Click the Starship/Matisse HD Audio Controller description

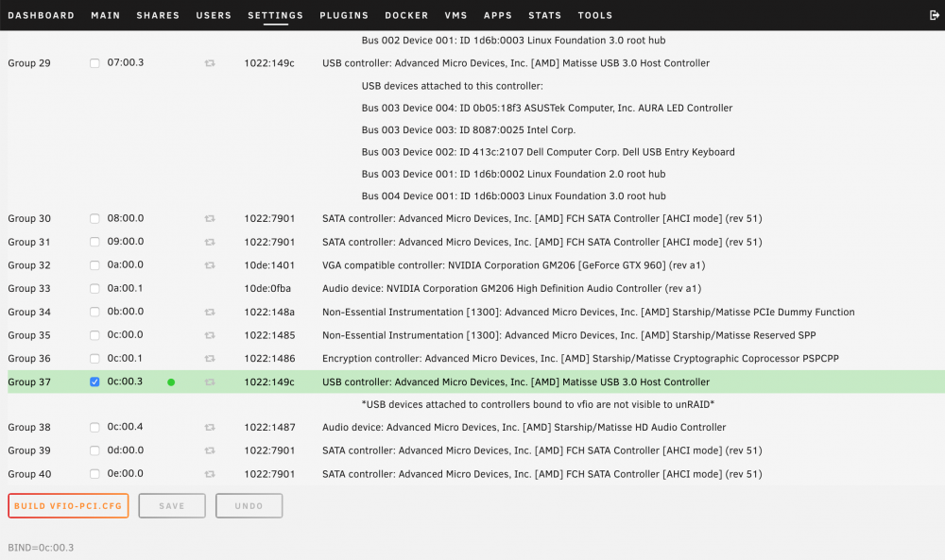pos(524,428)
